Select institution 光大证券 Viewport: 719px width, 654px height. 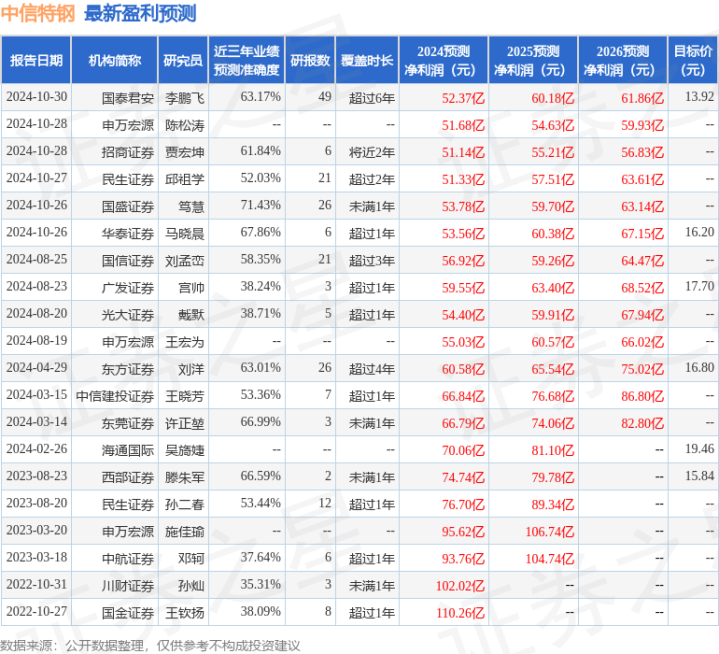click(x=127, y=315)
